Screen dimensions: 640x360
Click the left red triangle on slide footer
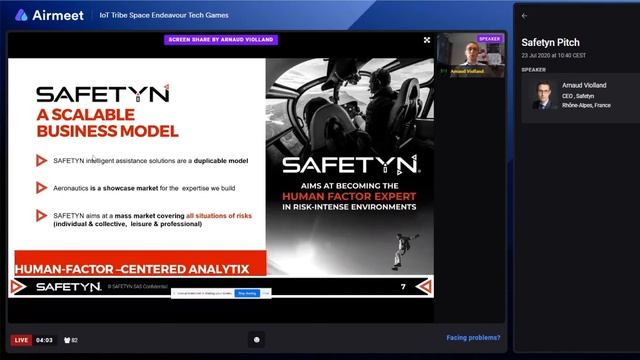click(x=18, y=287)
